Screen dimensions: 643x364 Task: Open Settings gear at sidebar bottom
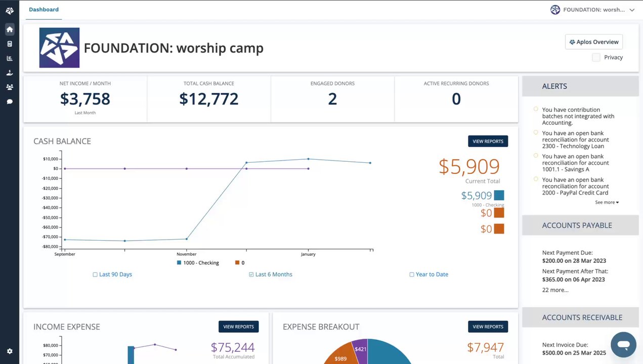pos(10,351)
